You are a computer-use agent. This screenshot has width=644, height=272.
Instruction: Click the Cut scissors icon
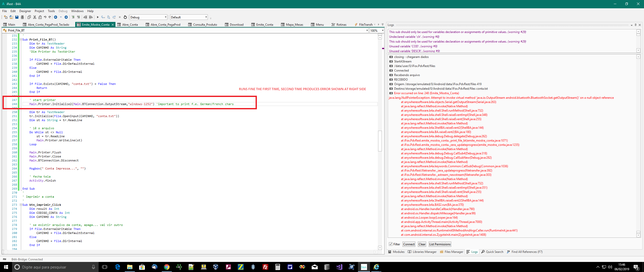pos(35,17)
